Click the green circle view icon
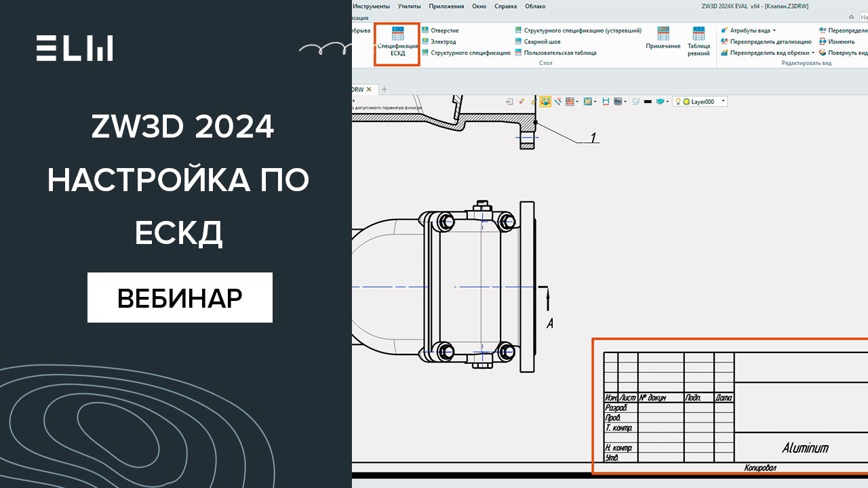 tap(588, 102)
